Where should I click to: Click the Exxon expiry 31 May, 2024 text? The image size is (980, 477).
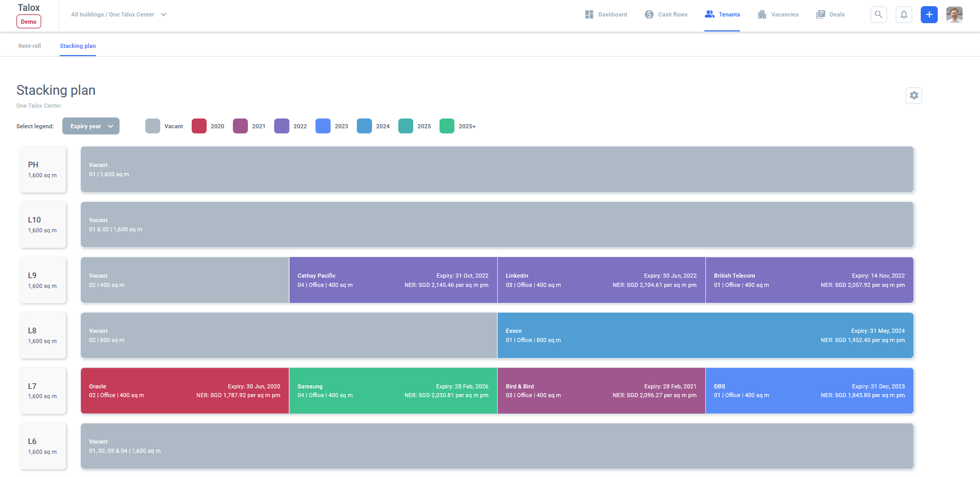878,331
